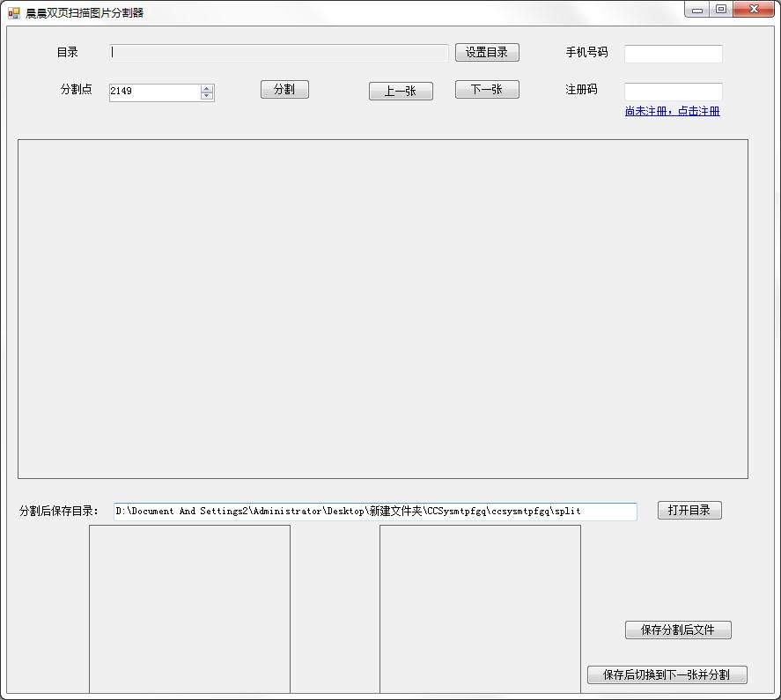Click 保存后切换到下一张并分割 button
This screenshot has height=700, width=781.
pos(667,674)
